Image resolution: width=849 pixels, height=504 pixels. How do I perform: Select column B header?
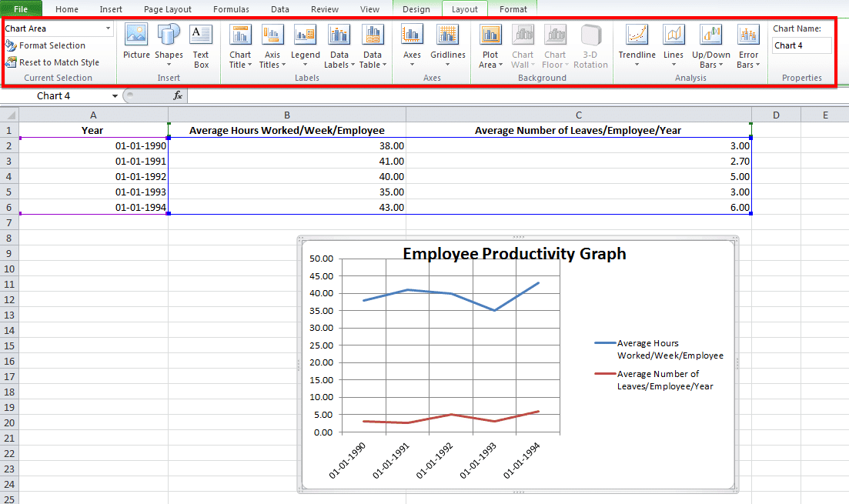click(x=287, y=115)
